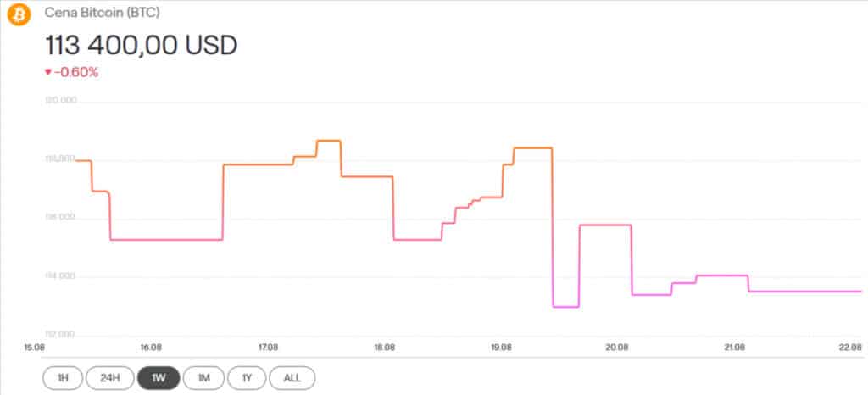868x395 pixels.
Task: Select the 20.08 date marker
Action: (x=617, y=347)
